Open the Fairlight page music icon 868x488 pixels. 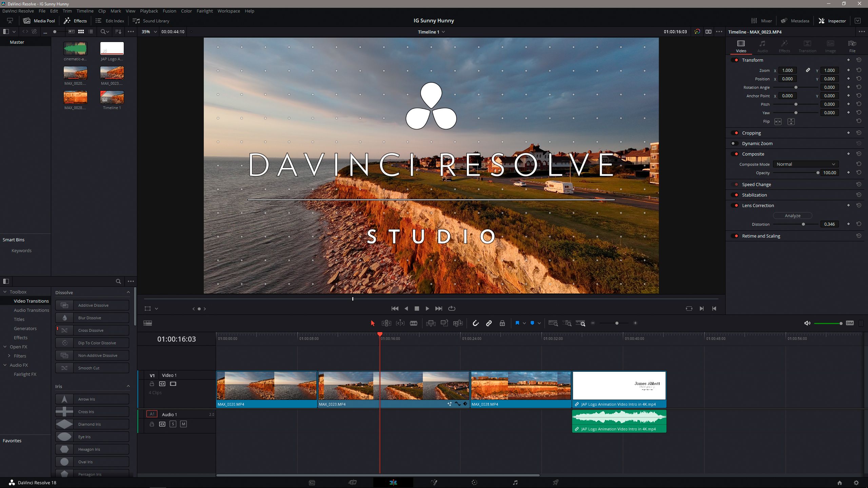point(515,483)
